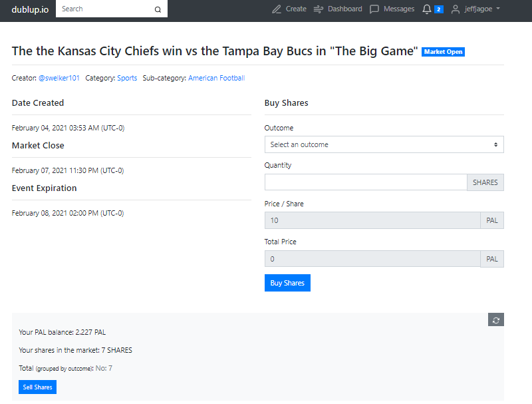Click the Buy Shares button
The image size is (532, 404).
(287, 283)
